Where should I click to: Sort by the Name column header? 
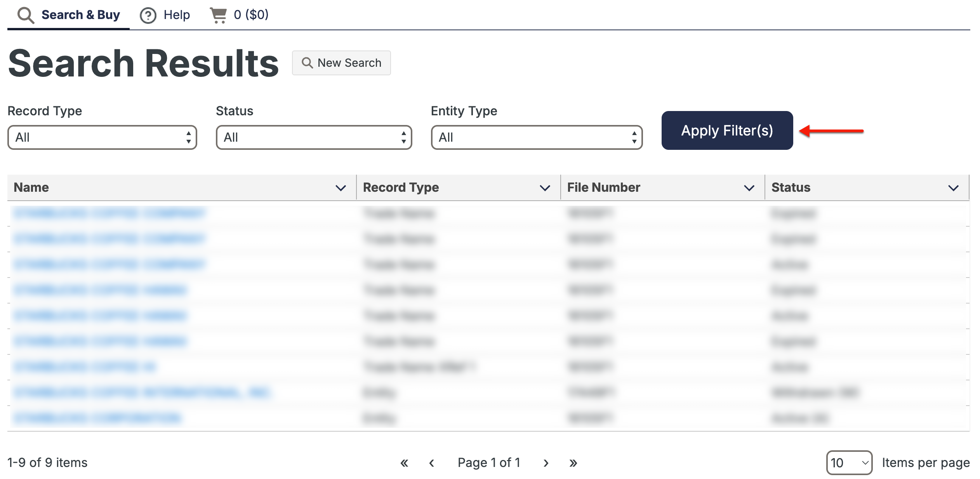click(31, 187)
